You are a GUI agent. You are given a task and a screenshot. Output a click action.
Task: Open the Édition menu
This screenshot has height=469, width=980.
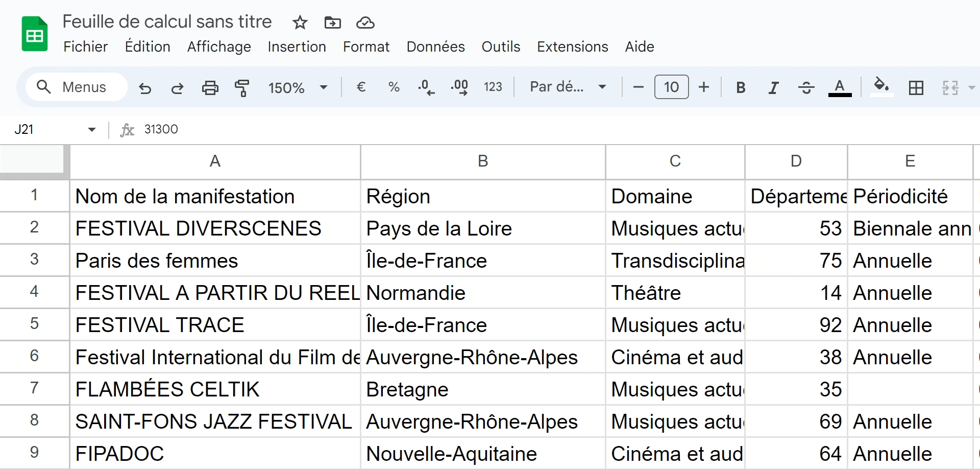tap(148, 46)
